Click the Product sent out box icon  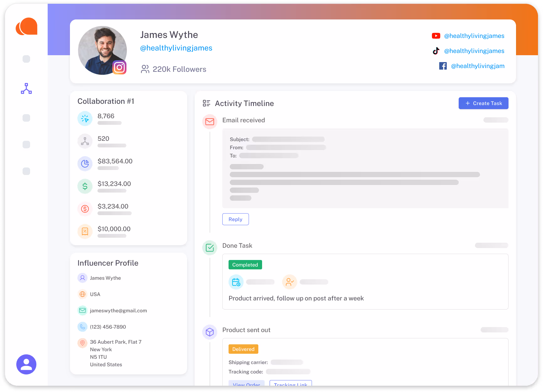pos(210,332)
